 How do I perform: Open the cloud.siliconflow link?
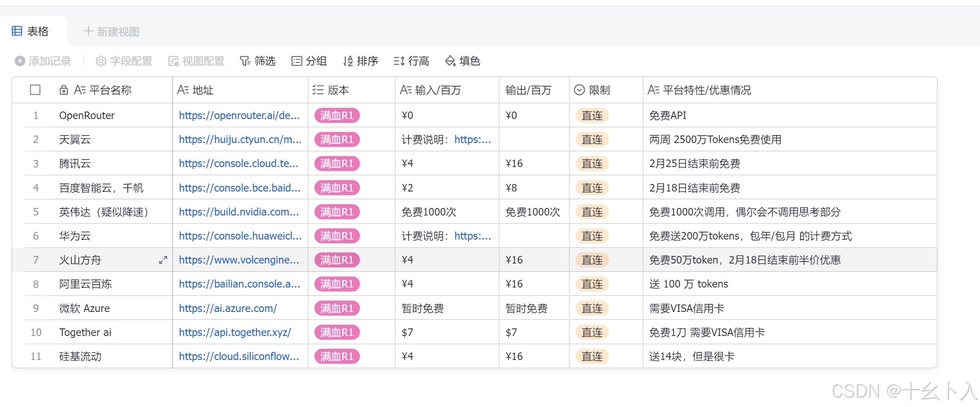(x=239, y=357)
